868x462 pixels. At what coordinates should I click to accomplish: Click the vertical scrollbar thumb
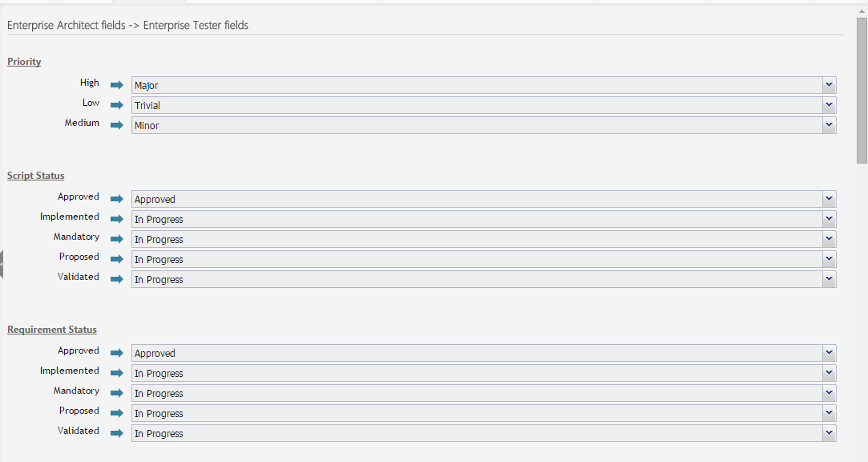click(862, 88)
